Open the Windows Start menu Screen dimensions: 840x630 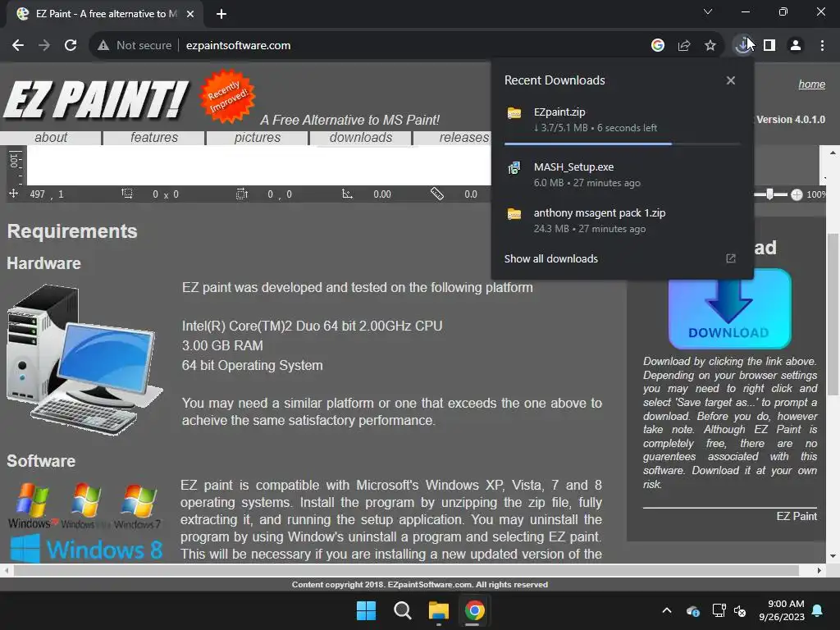coord(367,610)
